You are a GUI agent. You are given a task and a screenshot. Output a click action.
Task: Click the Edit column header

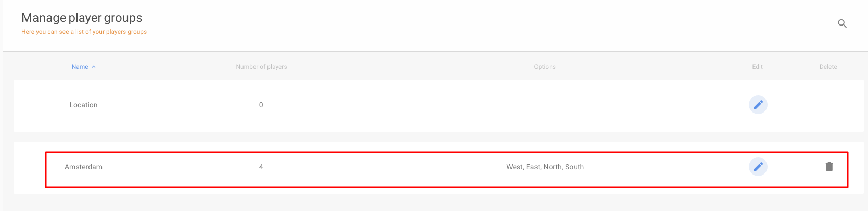click(x=757, y=67)
